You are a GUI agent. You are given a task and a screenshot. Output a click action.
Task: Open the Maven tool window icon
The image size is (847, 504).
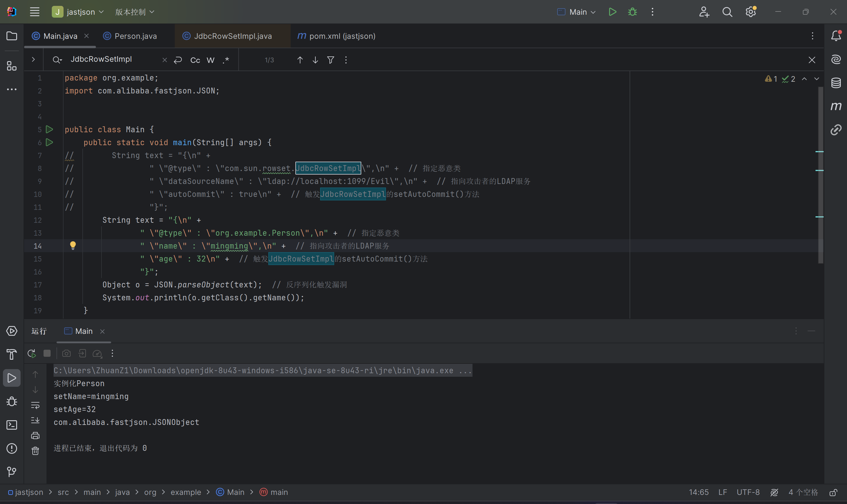[x=836, y=106]
